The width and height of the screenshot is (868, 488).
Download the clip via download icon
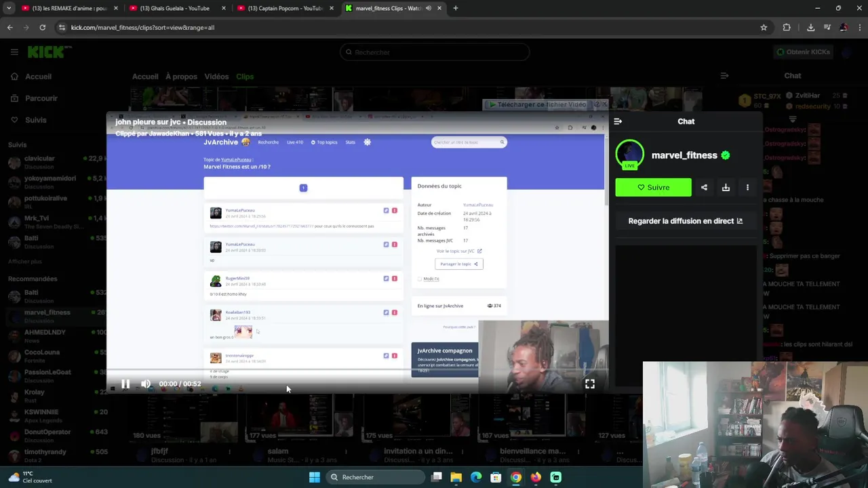726,187
